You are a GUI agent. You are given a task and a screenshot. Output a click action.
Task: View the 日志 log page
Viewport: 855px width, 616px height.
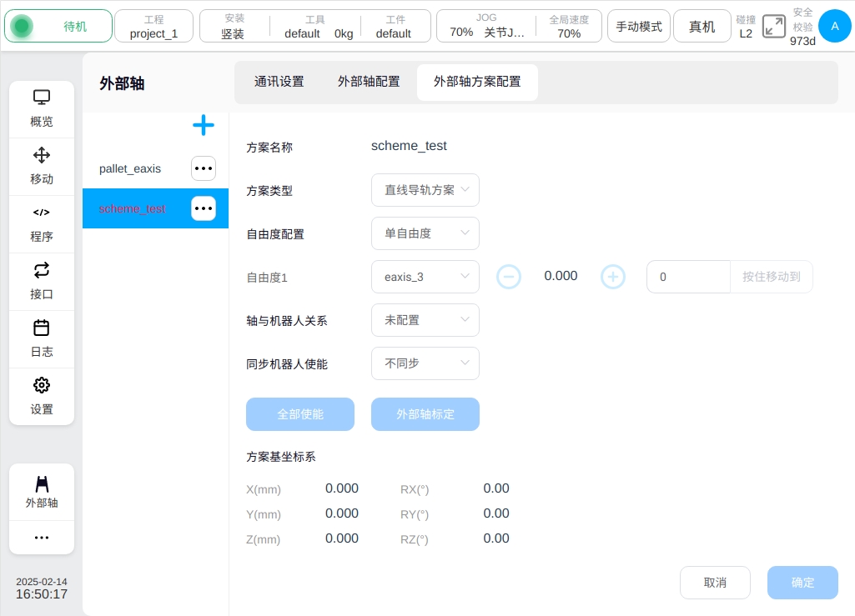[42, 339]
